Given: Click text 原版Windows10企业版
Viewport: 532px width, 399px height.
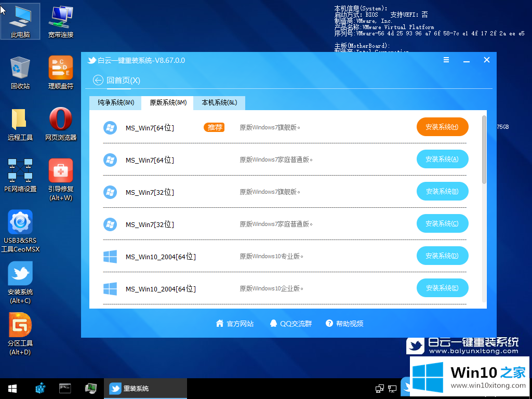Looking at the screenshot, I should tap(271, 289).
